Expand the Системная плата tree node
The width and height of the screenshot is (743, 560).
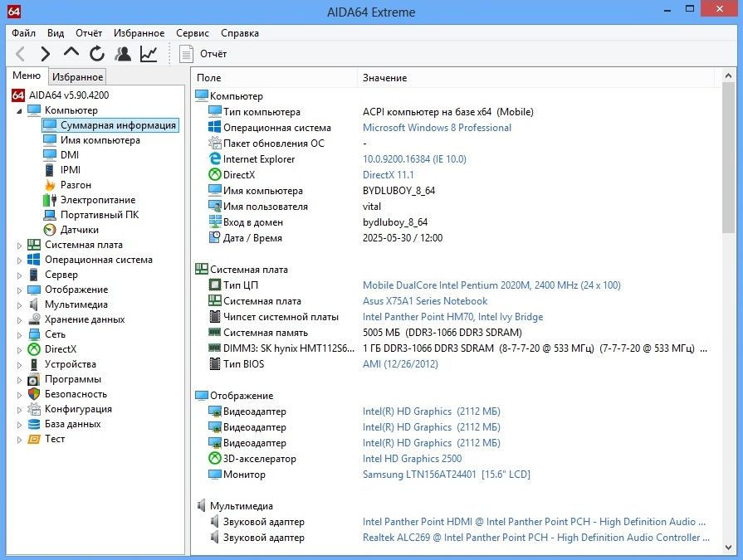click(x=19, y=246)
